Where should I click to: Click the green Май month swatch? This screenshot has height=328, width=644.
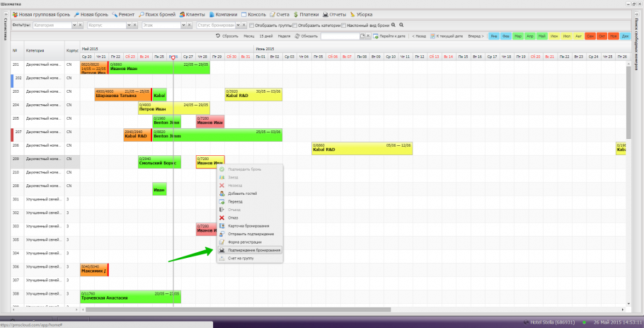[x=542, y=35]
